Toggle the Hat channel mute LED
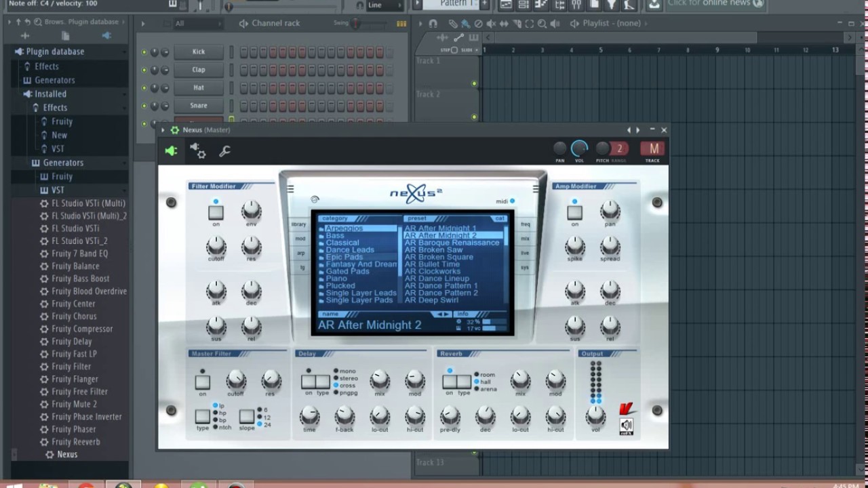 [144, 88]
